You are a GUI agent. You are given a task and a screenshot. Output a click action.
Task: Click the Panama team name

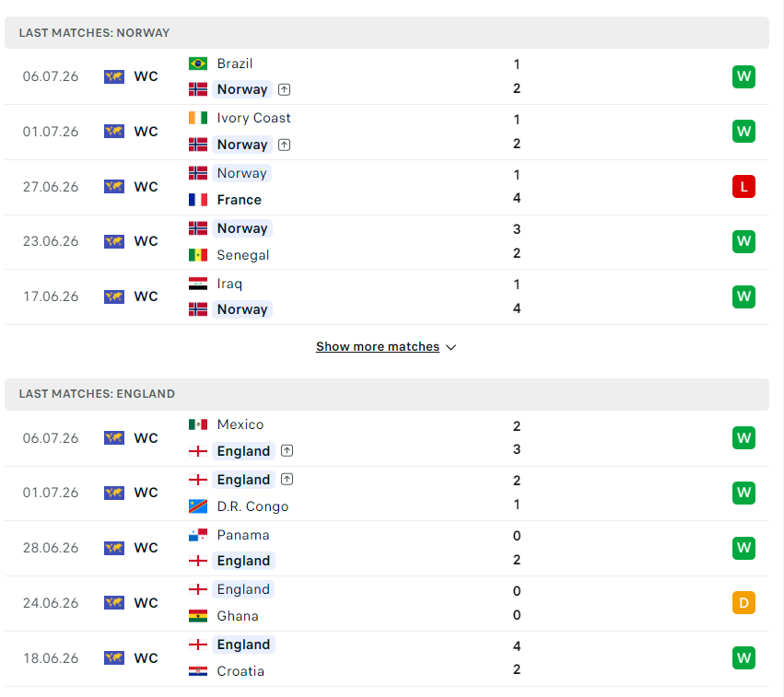(x=243, y=535)
